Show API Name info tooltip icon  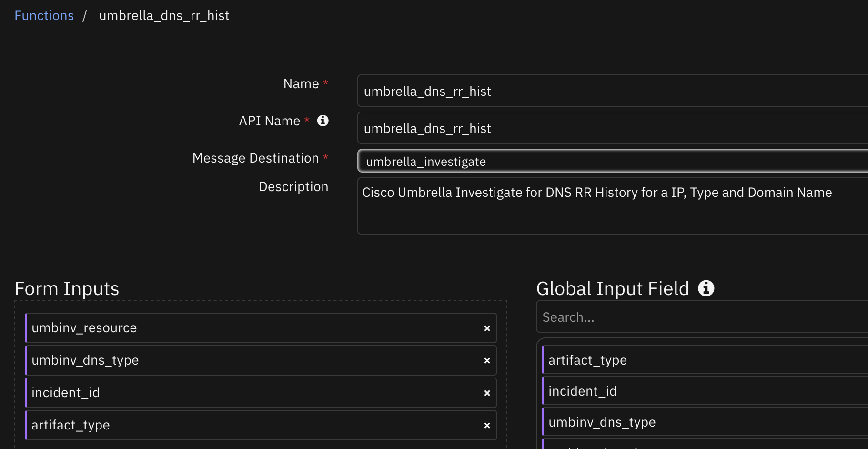pyautogui.click(x=323, y=121)
